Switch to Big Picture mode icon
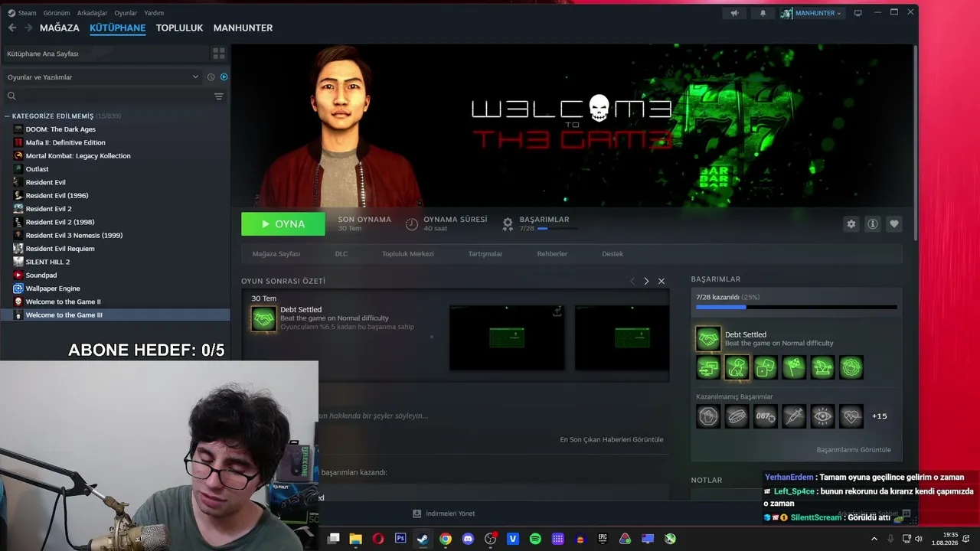The height and width of the screenshot is (551, 980). 858,13
